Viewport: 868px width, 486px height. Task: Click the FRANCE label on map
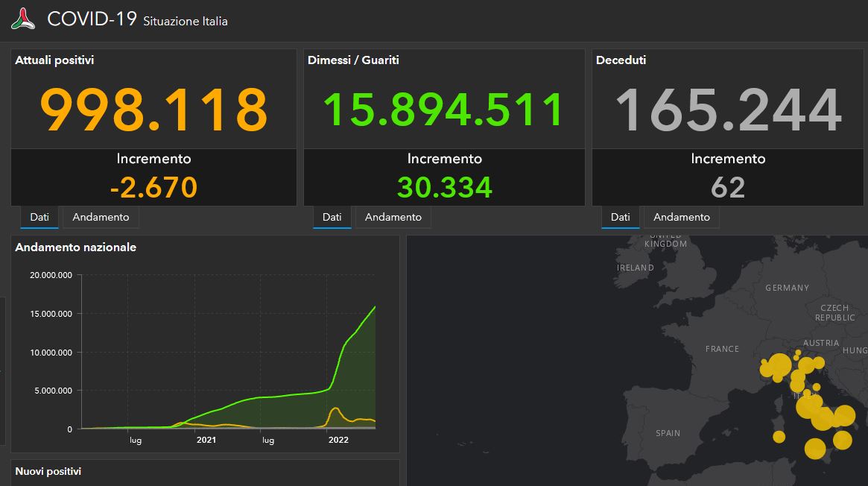(x=723, y=349)
